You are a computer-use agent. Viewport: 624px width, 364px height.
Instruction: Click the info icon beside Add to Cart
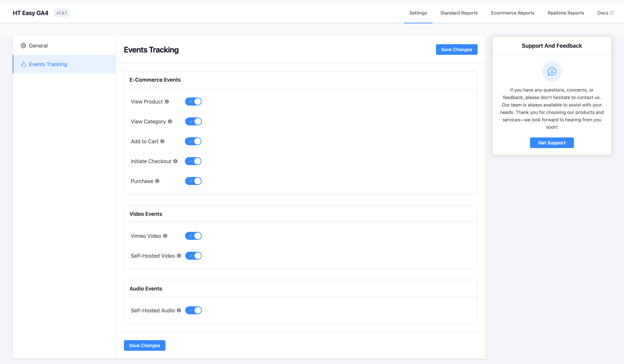coord(162,141)
